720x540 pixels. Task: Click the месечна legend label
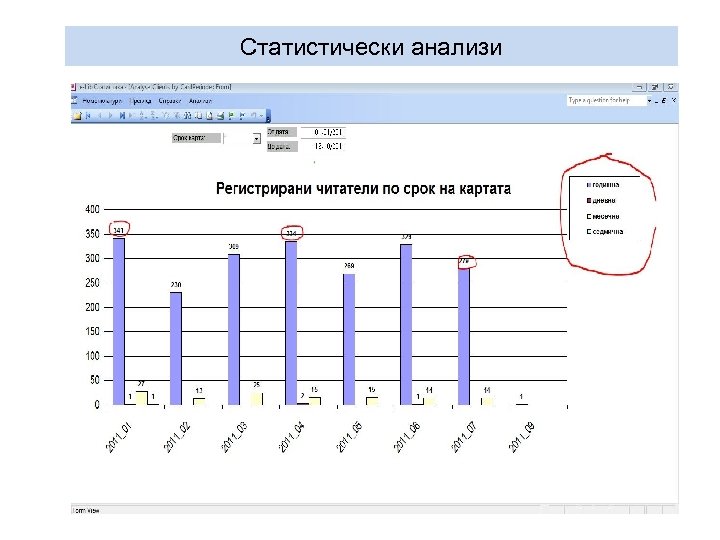point(606,216)
